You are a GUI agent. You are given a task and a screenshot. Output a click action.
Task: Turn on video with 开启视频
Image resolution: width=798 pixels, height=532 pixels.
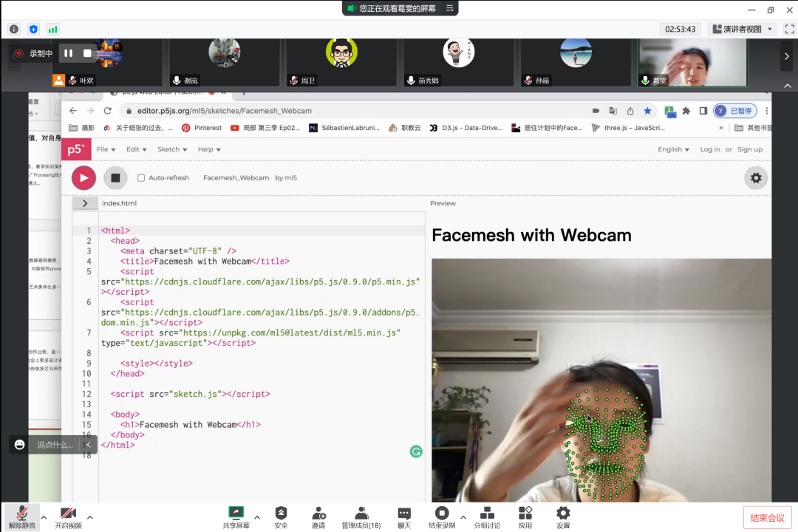click(x=68, y=514)
